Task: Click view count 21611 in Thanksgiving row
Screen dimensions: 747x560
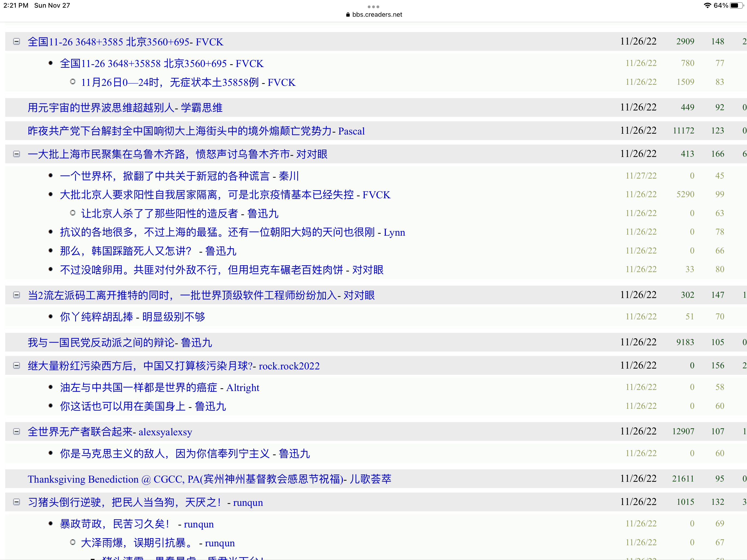Action: [683, 479]
